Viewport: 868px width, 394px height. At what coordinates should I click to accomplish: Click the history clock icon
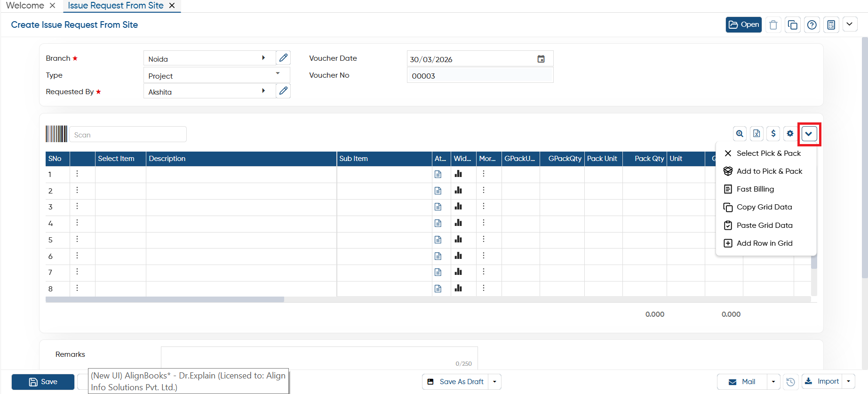tap(791, 382)
